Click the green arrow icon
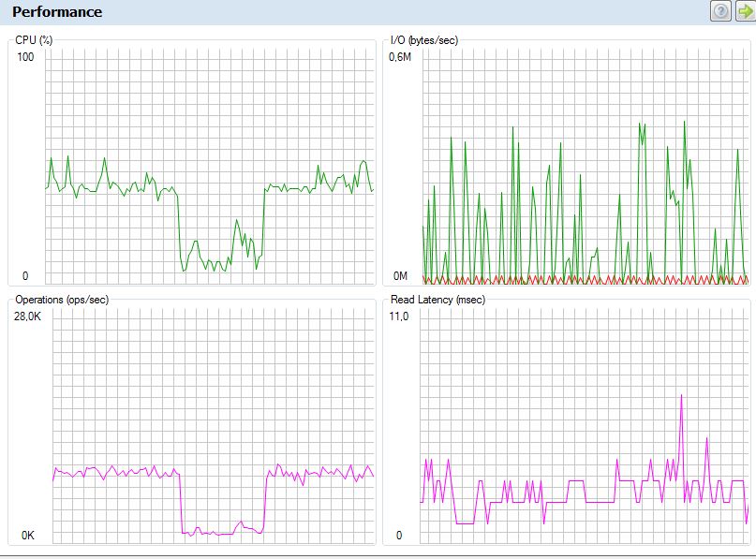756x559 pixels. 746,10
